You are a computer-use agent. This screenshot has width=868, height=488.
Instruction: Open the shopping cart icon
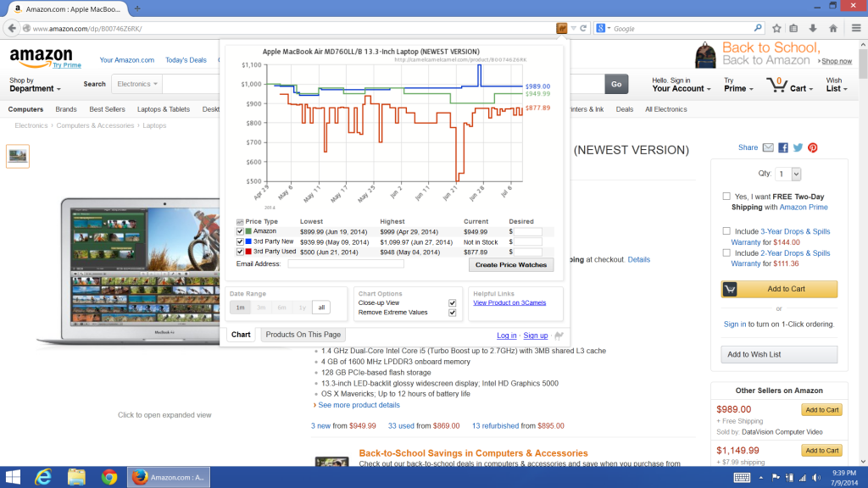pyautogui.click(x=776, y=85)
